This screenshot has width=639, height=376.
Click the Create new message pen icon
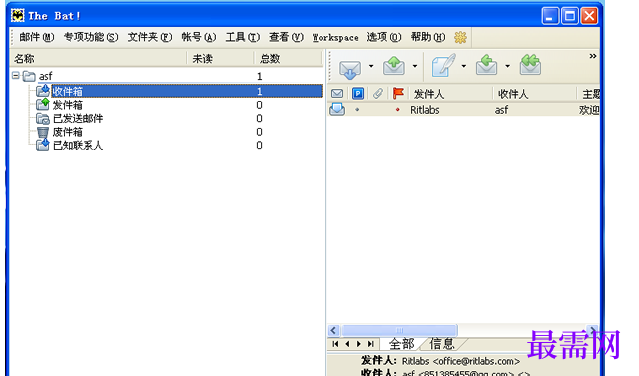coord(443,66)
